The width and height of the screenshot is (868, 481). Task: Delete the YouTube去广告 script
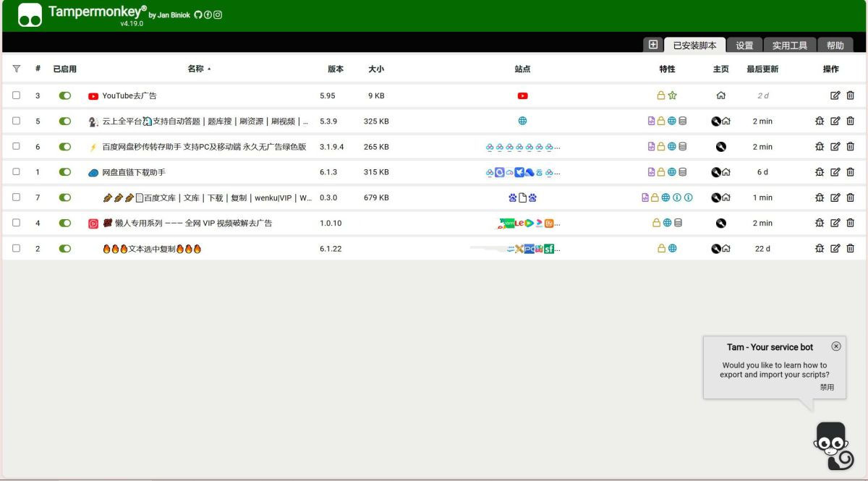click(x=851, y=95)
